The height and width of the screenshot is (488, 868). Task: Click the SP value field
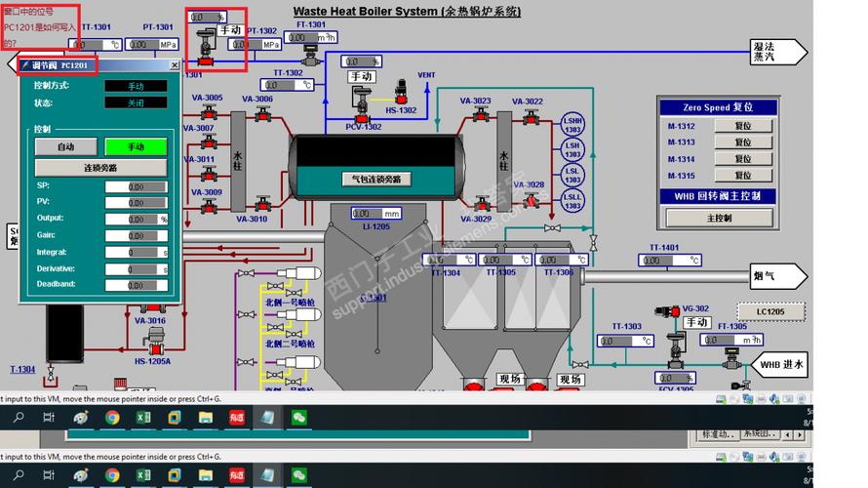point(136,185)
